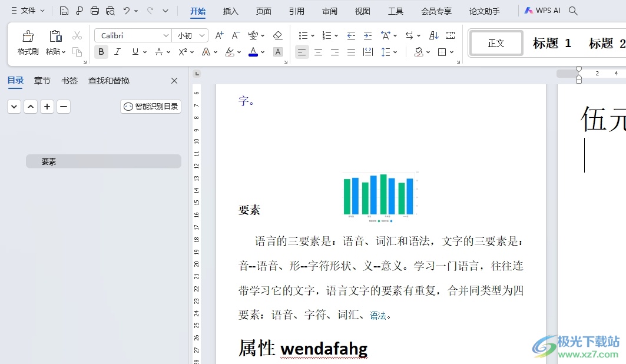Click the Copy icon
The width and height of the screenshot is (626, 364).
pyautogui.click(x=77, y=52)
